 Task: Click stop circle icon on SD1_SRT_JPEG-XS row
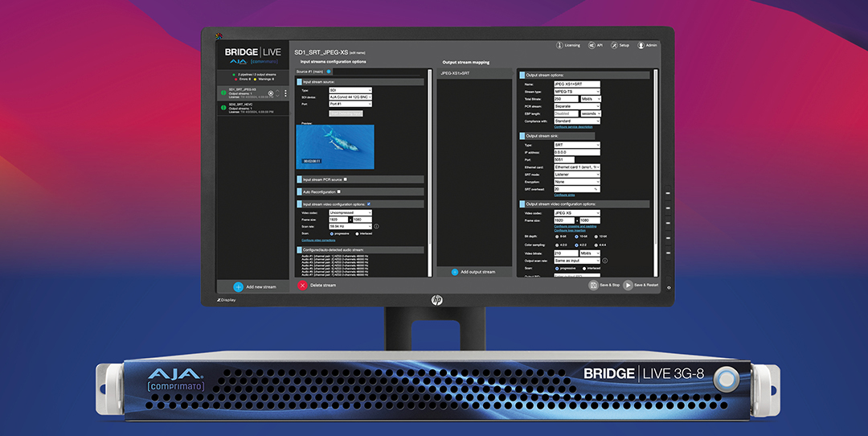pos(271,93)
